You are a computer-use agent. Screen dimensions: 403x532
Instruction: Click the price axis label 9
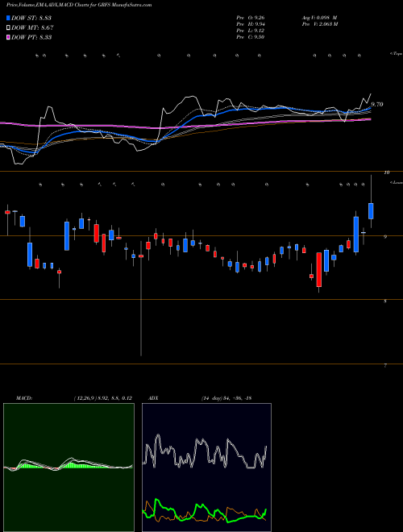coord(385,237)
